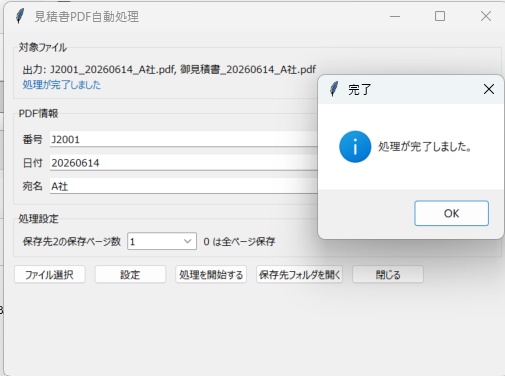Click the 完了 dialog title text
The height and width of the screenshot is (376, 505).
(359, 89)
